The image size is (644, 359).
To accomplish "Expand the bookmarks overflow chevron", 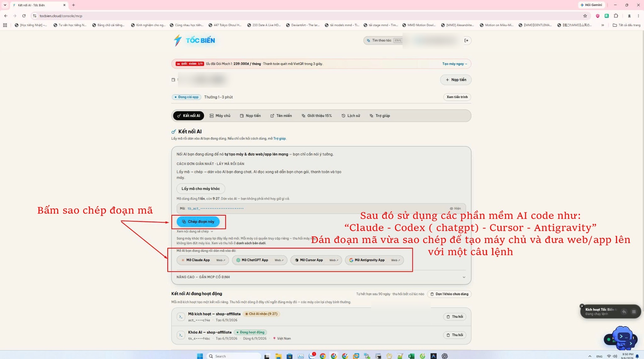I will [x=602, y=25].
